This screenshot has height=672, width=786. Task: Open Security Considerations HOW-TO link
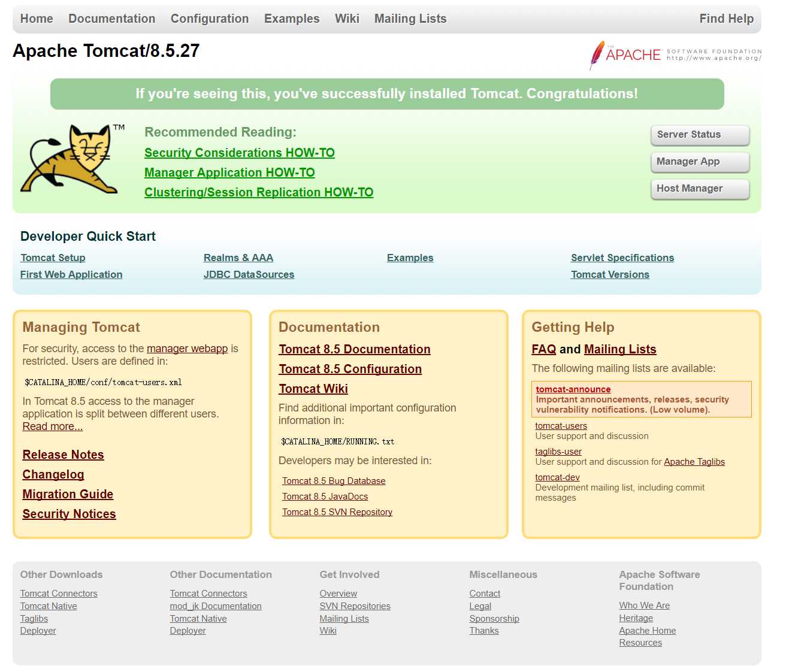coord(240,153)
